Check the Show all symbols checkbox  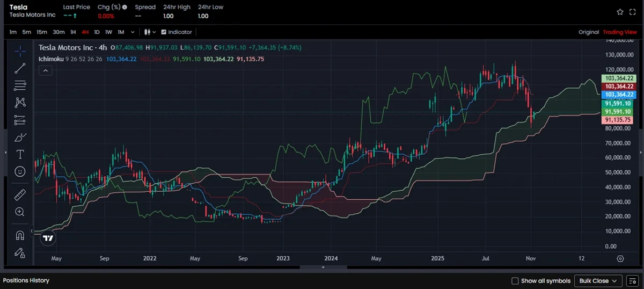(515, 281)
